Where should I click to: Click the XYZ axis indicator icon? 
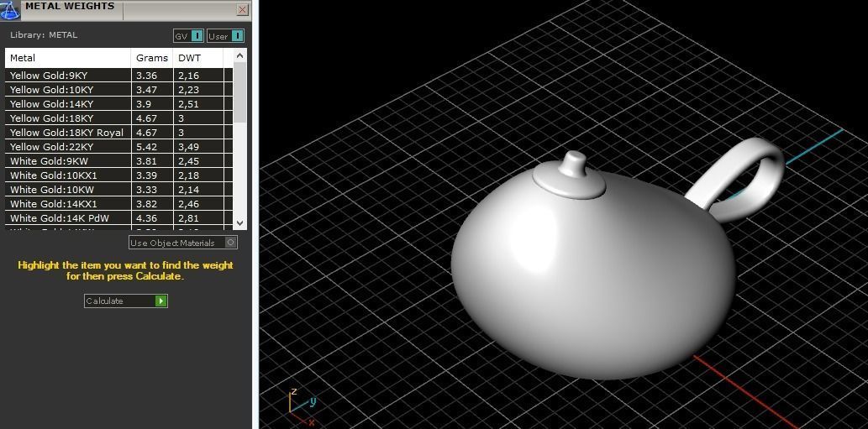(303, 406)
